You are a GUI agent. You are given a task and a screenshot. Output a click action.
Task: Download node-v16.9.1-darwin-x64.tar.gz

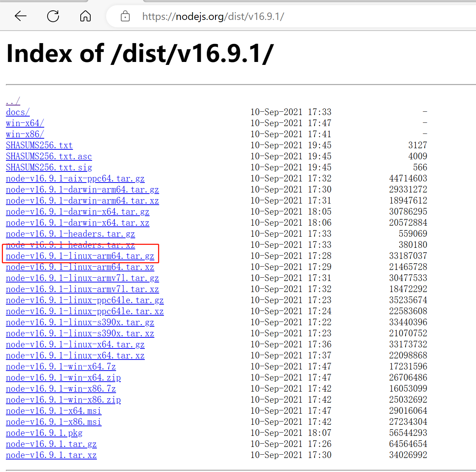[x=78, y=212]
